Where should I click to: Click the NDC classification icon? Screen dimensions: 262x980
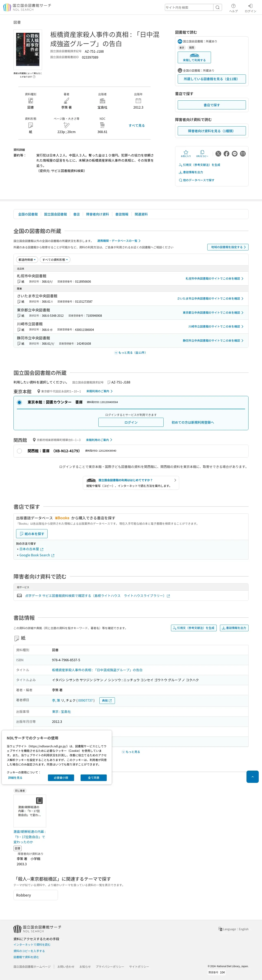point(102,125)
